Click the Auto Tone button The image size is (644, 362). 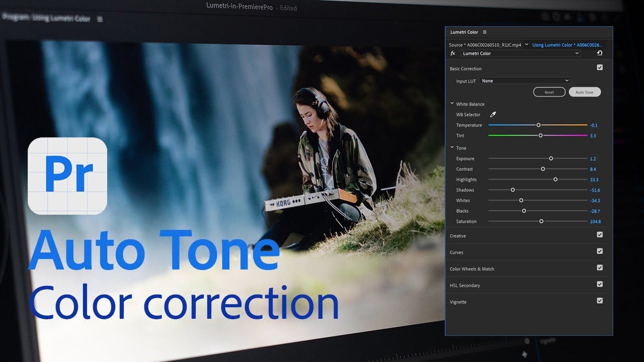(x=585, y=93)
